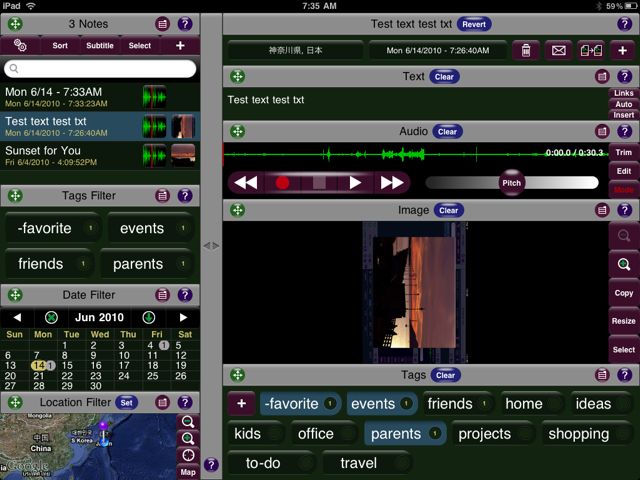Viewport: 640px width, 480px height.
Task: Toggle friends tag in Tags Filter
Action: tap(50, 264)
